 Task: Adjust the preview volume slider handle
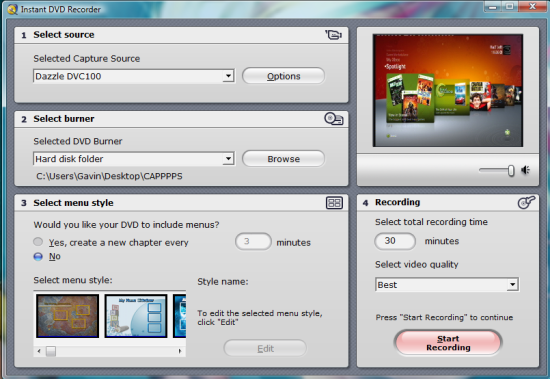point(511,171)
